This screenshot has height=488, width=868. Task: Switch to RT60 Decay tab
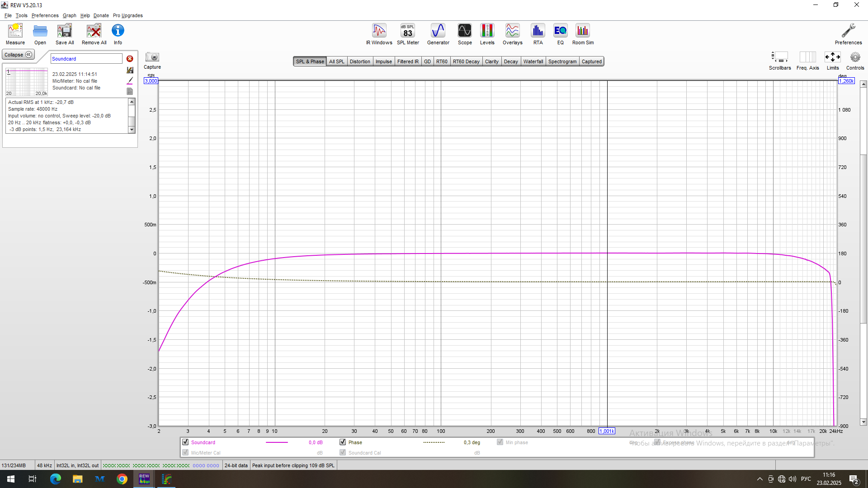tap(466, 61)
